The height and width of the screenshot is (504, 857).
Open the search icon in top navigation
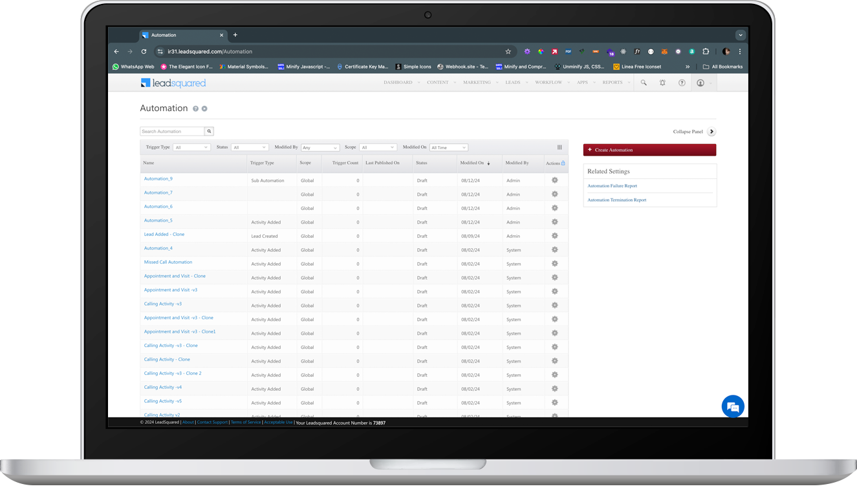coord(644,83)
